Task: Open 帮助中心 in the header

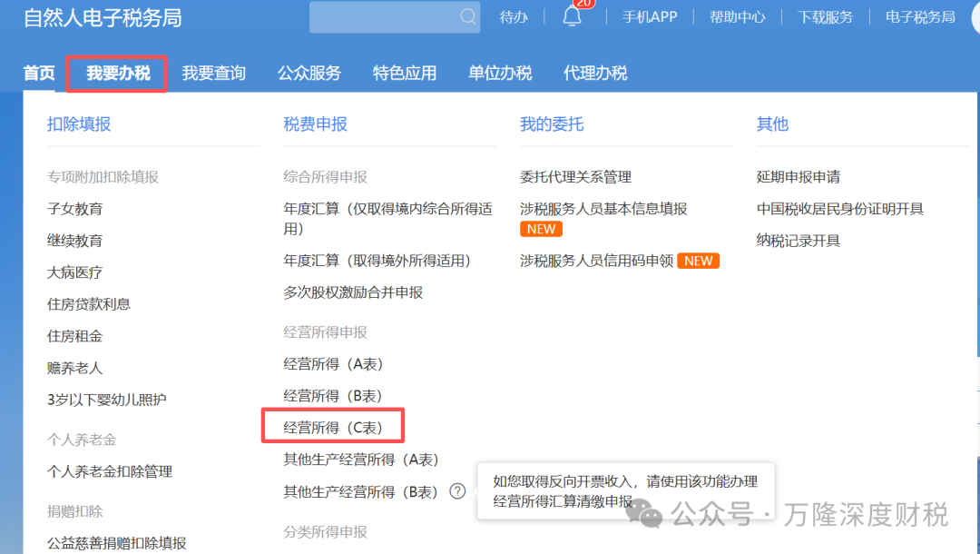Action: pos(737,16)
